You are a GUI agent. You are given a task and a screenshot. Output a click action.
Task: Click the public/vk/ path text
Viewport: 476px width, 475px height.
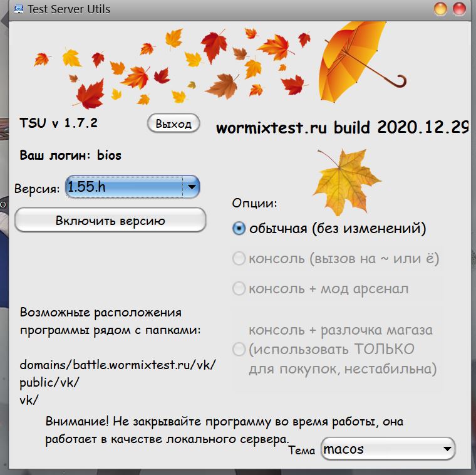tap(49, 383)
